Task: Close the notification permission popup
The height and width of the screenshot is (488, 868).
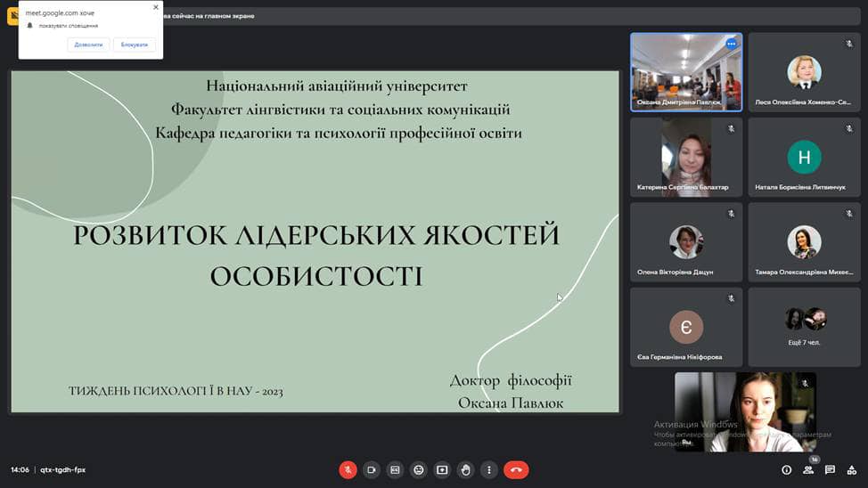Action: click(156, 7)
